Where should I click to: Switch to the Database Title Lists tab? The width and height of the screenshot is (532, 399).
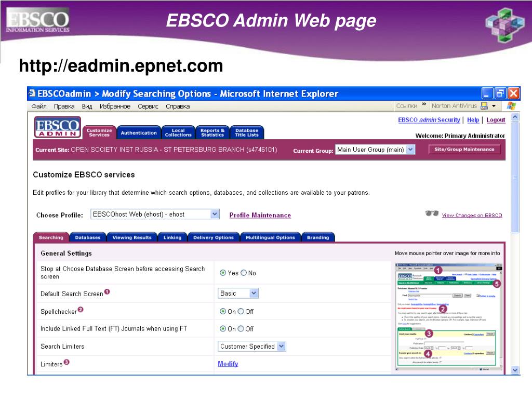(x=247, y=132)
